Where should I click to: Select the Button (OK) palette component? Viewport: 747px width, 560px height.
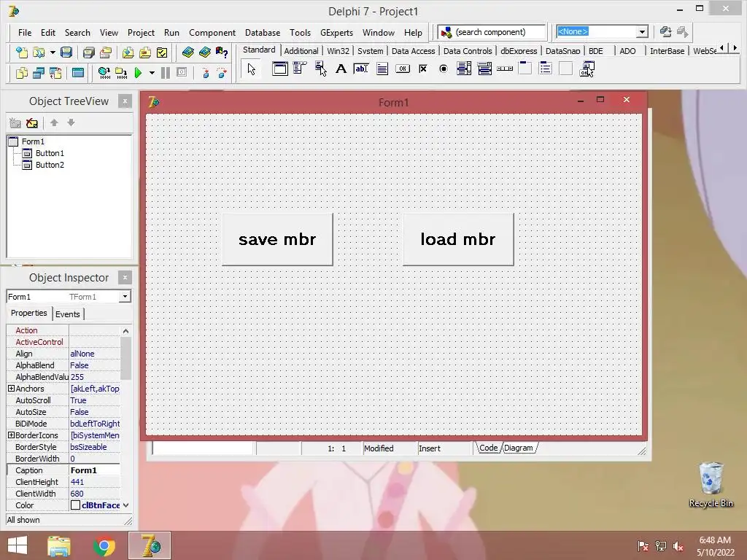403,69
